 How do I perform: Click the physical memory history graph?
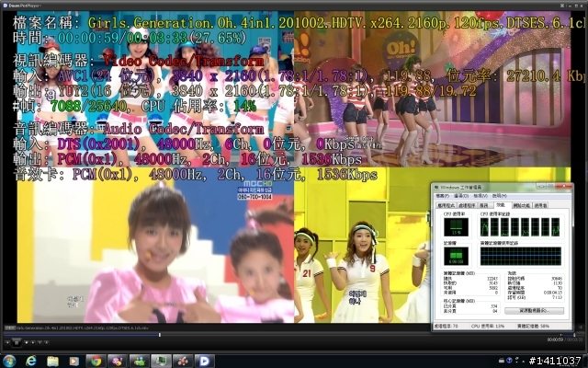coord(521,256)
